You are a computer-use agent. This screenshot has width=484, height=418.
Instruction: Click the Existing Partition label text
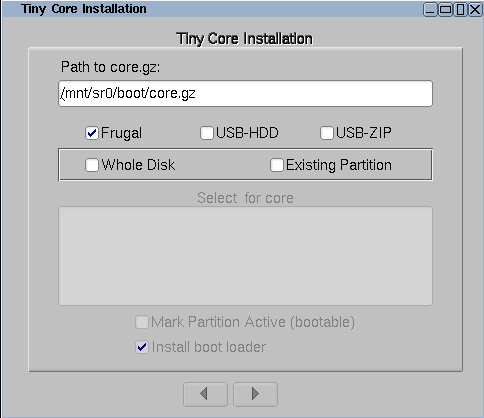point(339,165)
